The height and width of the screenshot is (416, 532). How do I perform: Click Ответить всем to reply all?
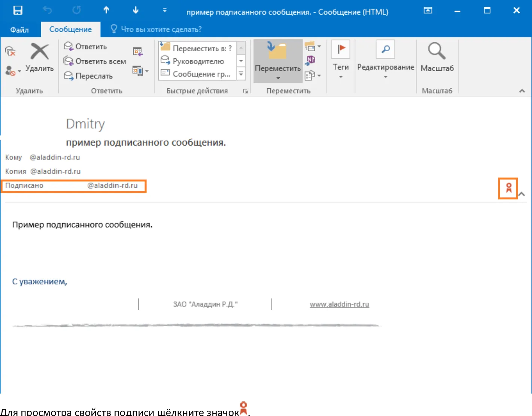(95, 61)
